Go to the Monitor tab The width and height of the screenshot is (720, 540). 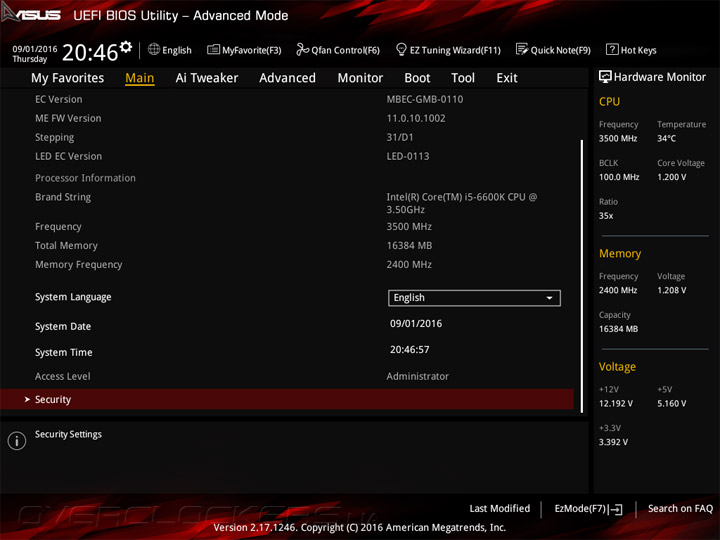click(360, 78)
